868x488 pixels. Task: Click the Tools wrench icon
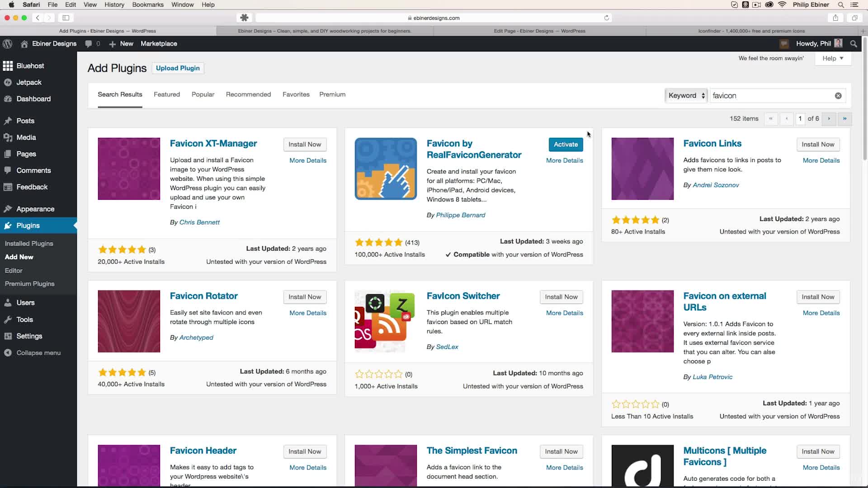point(8,319)
